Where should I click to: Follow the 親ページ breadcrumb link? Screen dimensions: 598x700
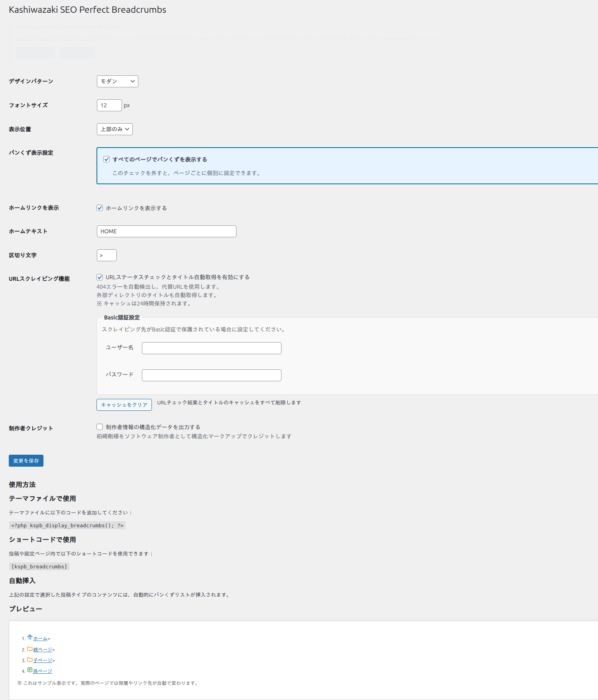[x=43, y=650]
